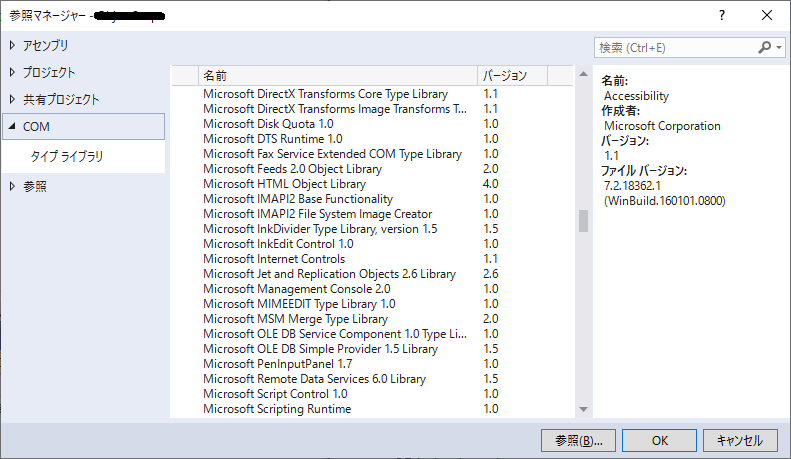Click the 参照(B)... browse button

pos(578,441)
